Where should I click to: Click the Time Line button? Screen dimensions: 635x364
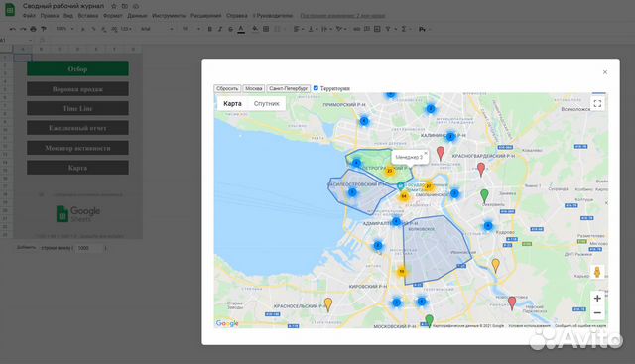point(77,108)
